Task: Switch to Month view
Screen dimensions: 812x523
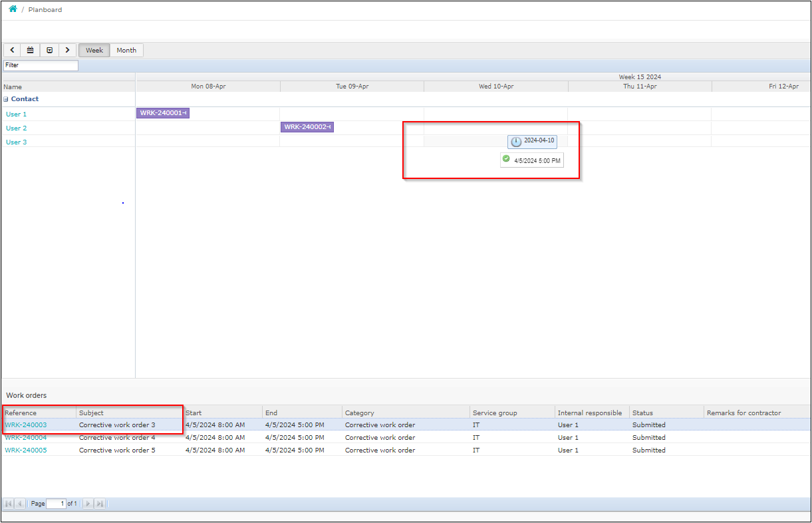Action: [x=126, y=50]
